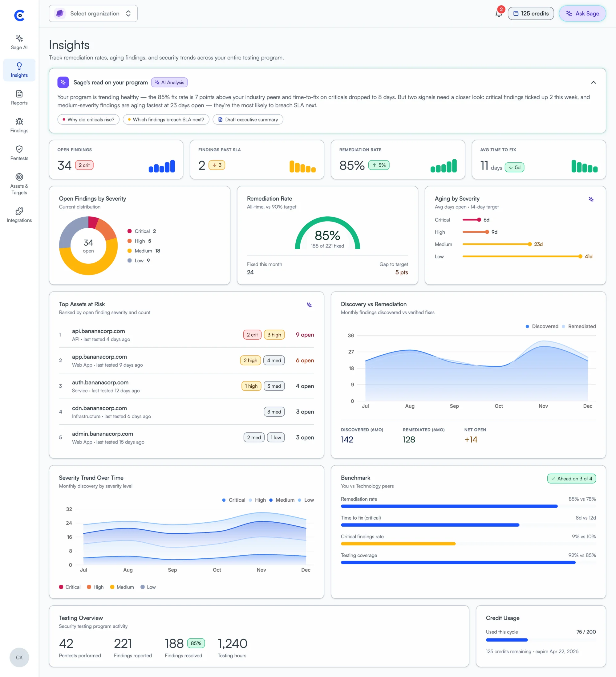Click the Open Findings mini bar chart
Screen dimensions: 616x677
(x=162, y=166)
